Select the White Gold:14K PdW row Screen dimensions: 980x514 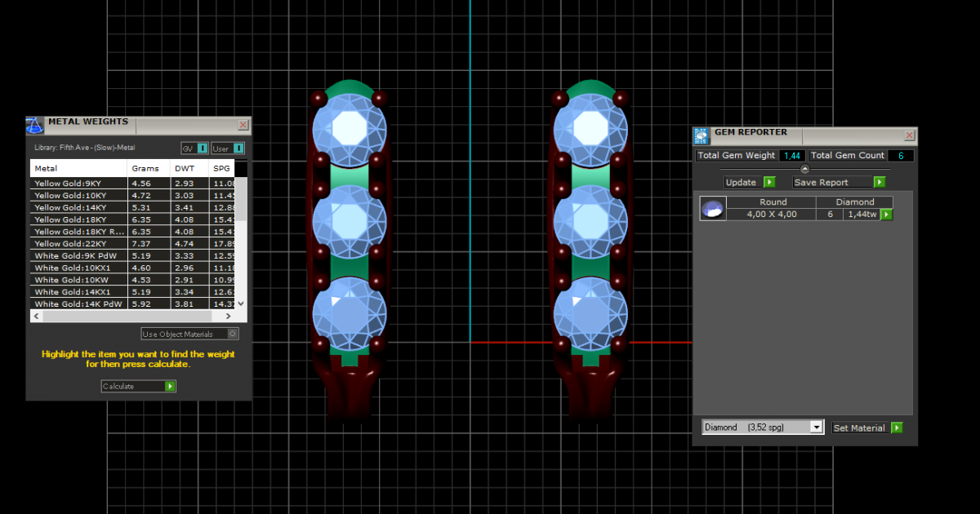point(133,304)
